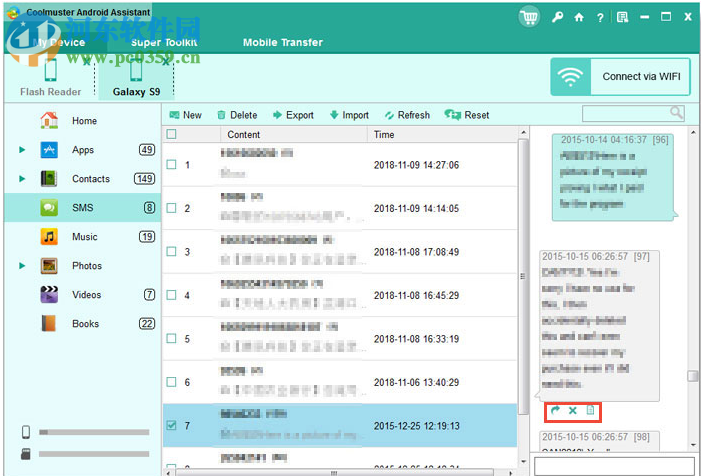The image size is (701, 476).
Task: Check message row 2 checkbox
Action: (x=171, y=208)
